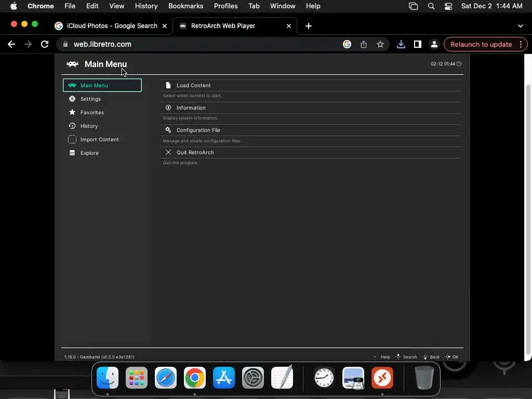Screen dimensions: 532x399
Task: Click the Import Content icon
Action: tap(72, 139)
